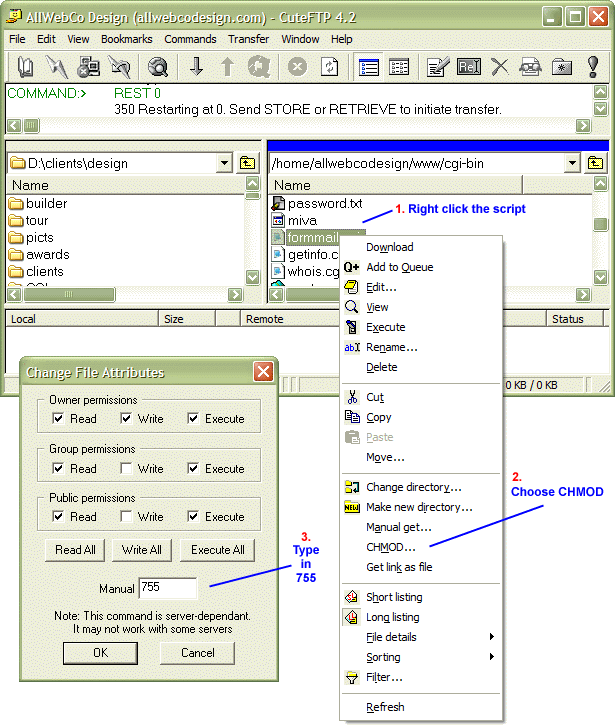This screenshot has height=726, width=615.
Task: Expand the remote path cgi-bin dropdown
Action: click(x=572, y=163)
